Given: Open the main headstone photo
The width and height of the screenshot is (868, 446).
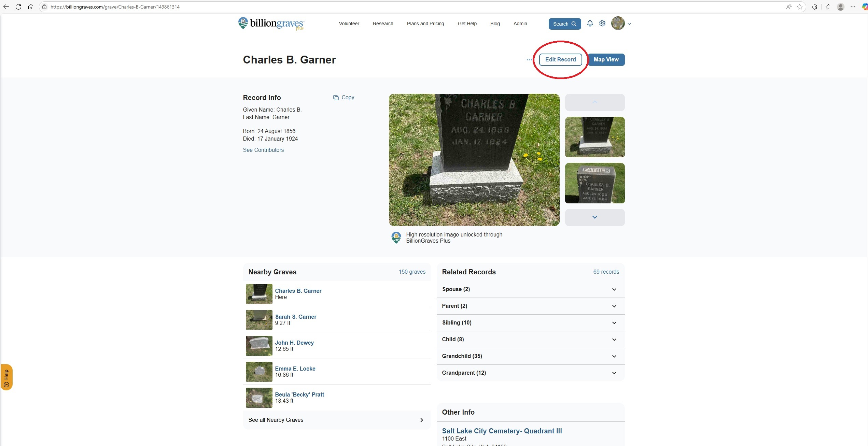Looking at the screenshot, I should (474, 160).
